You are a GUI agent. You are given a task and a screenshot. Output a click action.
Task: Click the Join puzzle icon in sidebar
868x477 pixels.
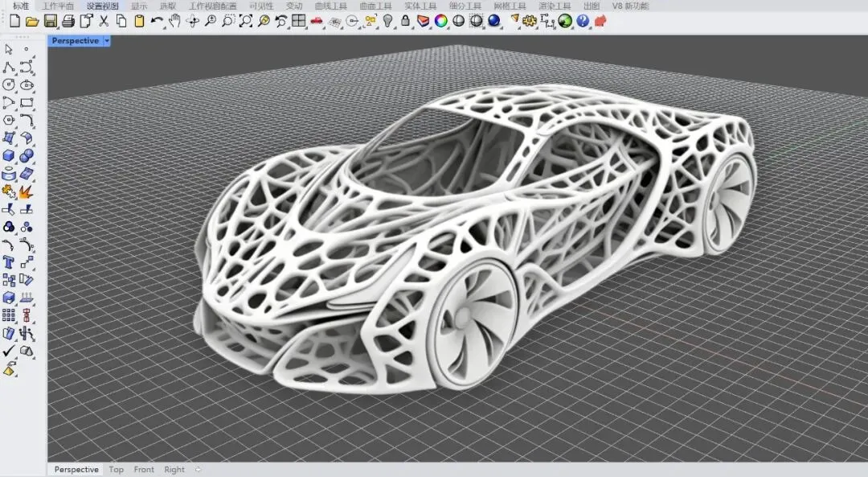(x=9, y=191)
